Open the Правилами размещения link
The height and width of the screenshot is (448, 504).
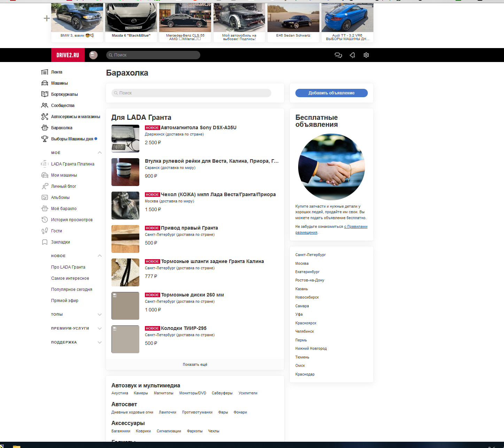[331, 230]
